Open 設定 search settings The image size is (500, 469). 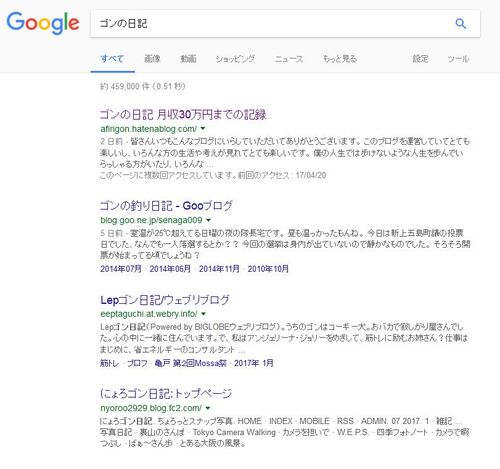(x=420, y=59)
